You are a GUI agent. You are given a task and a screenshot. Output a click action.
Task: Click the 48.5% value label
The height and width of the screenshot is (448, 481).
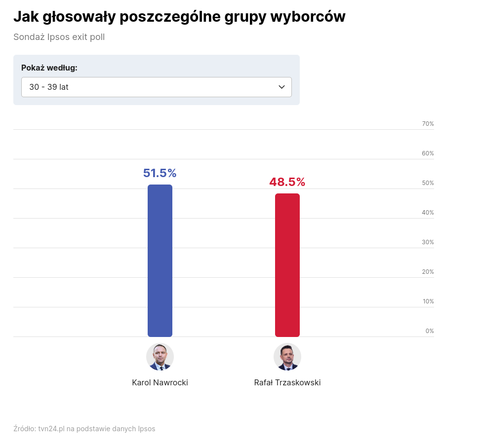point(287,182)
